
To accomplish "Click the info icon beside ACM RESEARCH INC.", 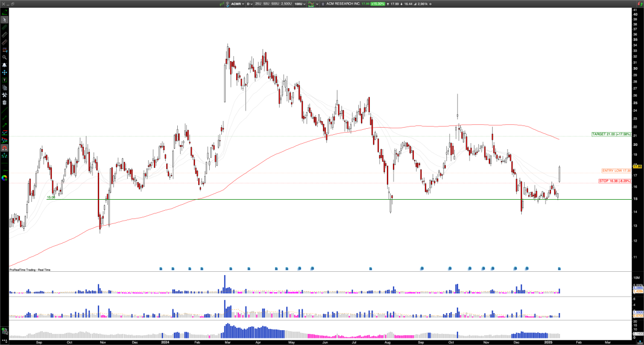I will pyautogui.click(x=323, y=3).
